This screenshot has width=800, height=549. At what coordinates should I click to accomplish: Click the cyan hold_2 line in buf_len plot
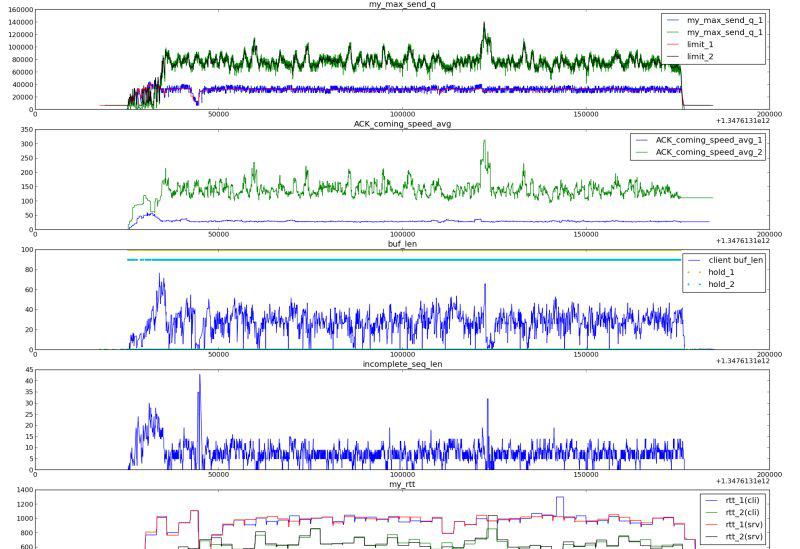coord(403,260)
